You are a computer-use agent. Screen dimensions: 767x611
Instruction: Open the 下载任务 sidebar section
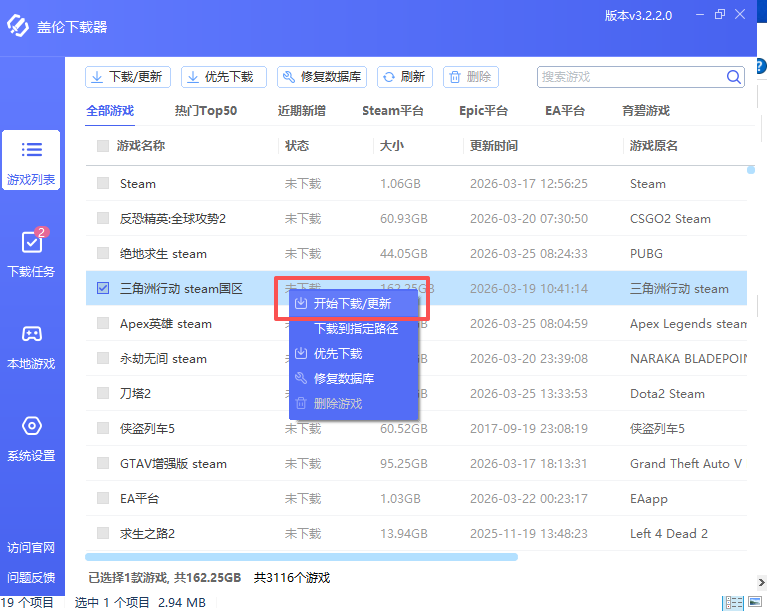[x=31, y=253]
